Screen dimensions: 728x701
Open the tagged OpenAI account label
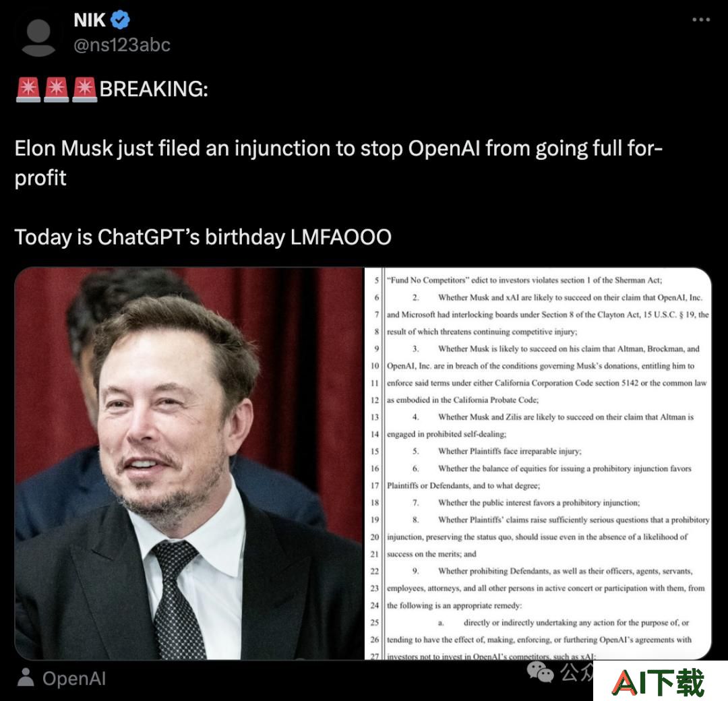pyautogui.click(x=74, y=678)
